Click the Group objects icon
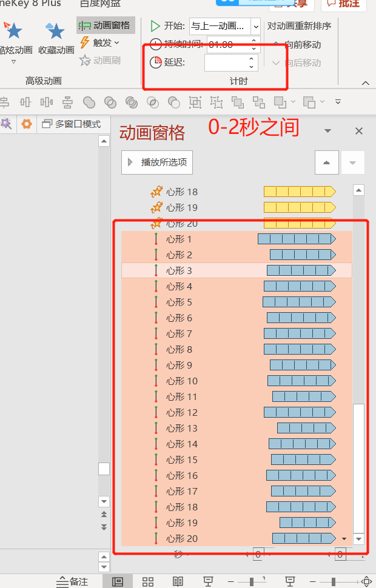The image size is (376, 588). click(x=195, y=102)
